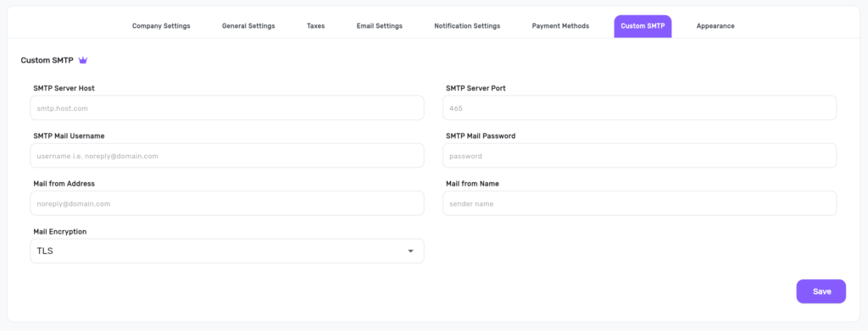Focus the Mail from Address field
Viewport: 868px width, 331px height.
(227, 203)
